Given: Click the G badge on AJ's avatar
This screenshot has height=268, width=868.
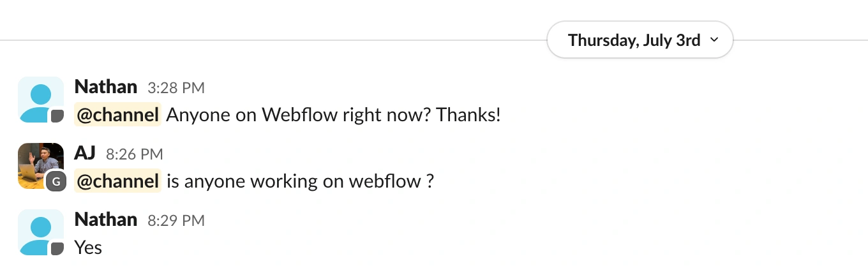Looking at the screenshot, I should pos(56,182).
